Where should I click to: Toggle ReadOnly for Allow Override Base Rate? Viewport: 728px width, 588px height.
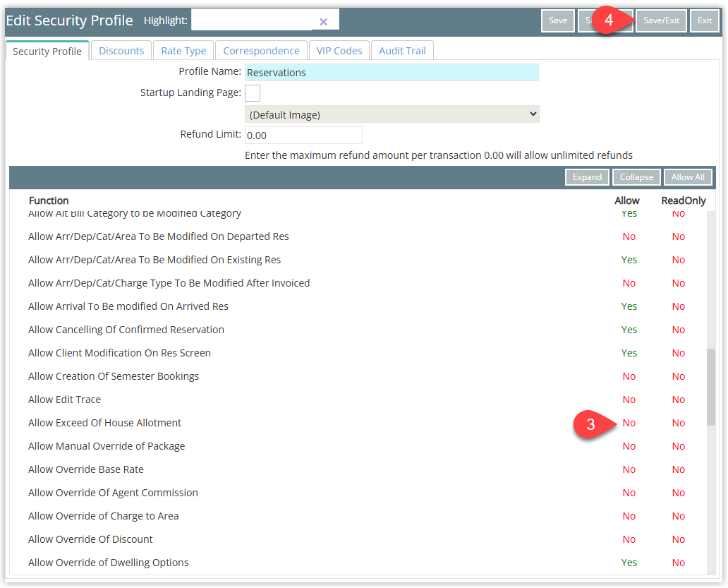click(678, 469)
